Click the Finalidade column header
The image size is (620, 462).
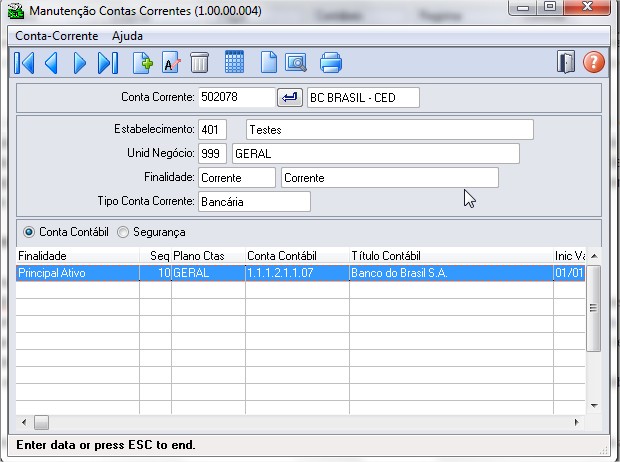[78, 256]
